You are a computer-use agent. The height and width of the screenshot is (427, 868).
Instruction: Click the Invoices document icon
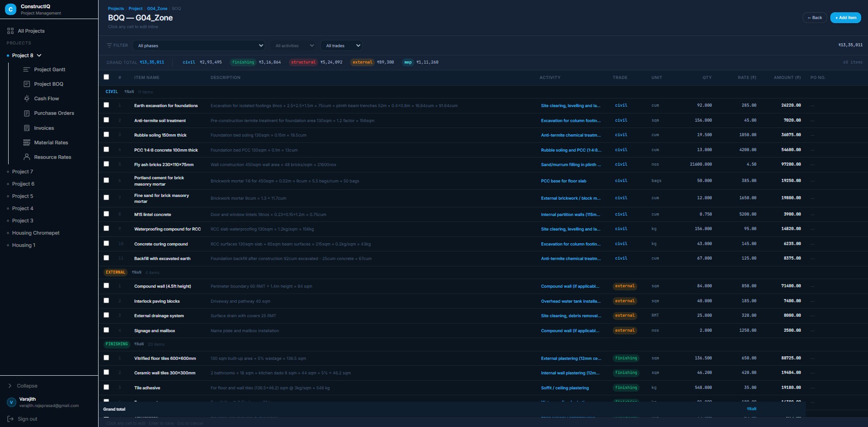(x=27, y=128)
